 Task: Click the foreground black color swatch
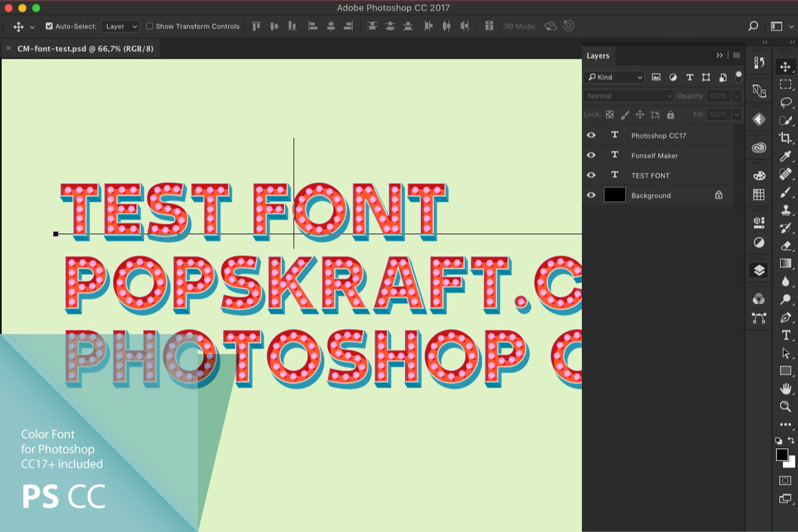point(782,455)
